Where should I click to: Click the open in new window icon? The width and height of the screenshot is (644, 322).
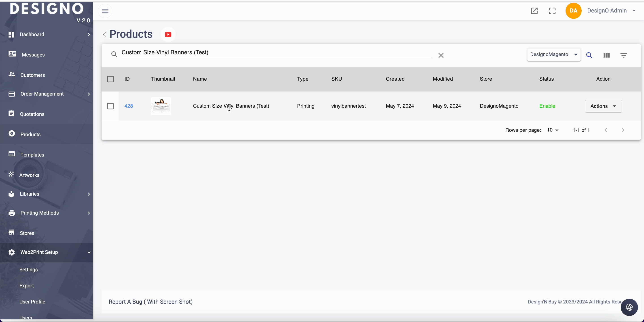534,11
